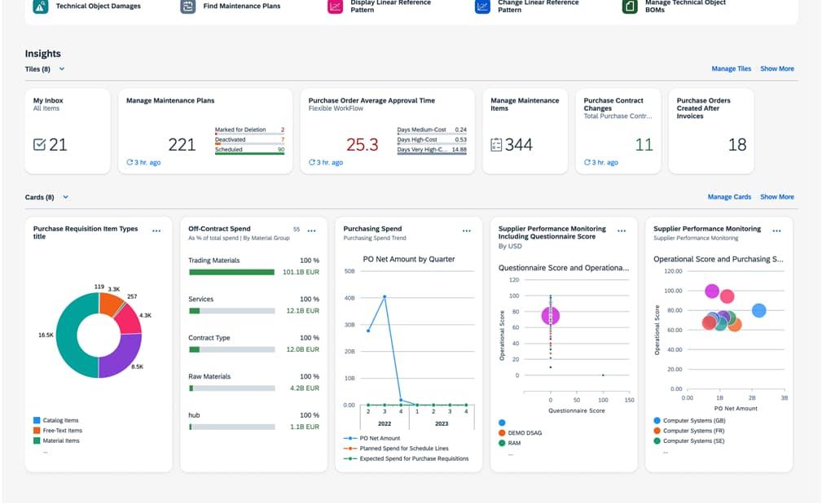
Task: Toggle the Catalog Items legend swatch
Action: point(37,420)
